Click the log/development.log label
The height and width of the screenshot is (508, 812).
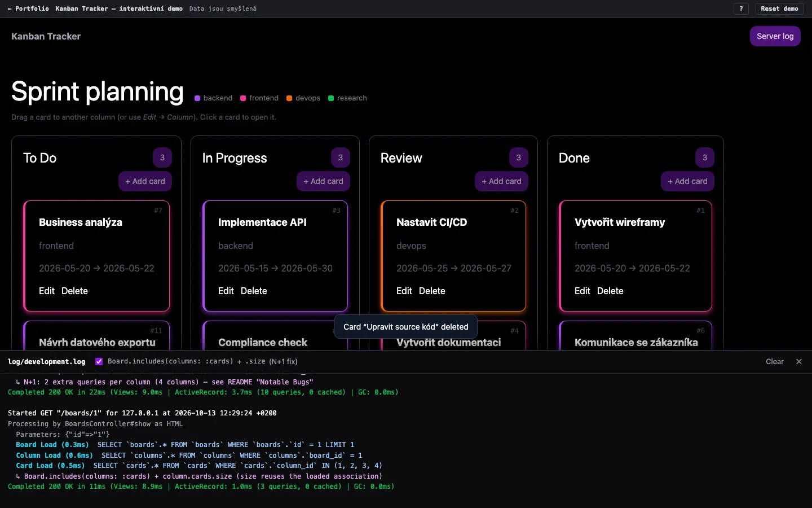[x=47, y=361]
